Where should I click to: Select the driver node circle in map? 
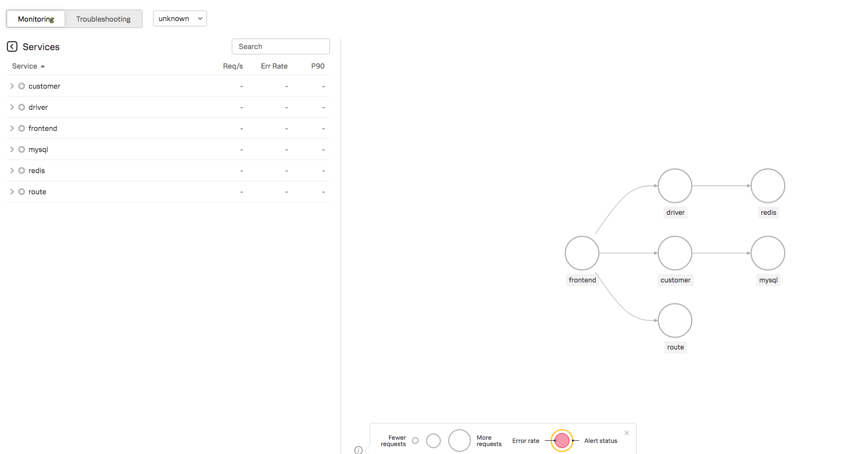pos(675,186)
